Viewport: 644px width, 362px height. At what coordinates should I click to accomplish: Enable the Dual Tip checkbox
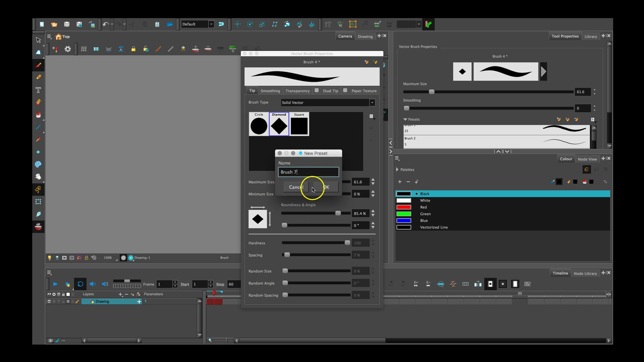317,91
